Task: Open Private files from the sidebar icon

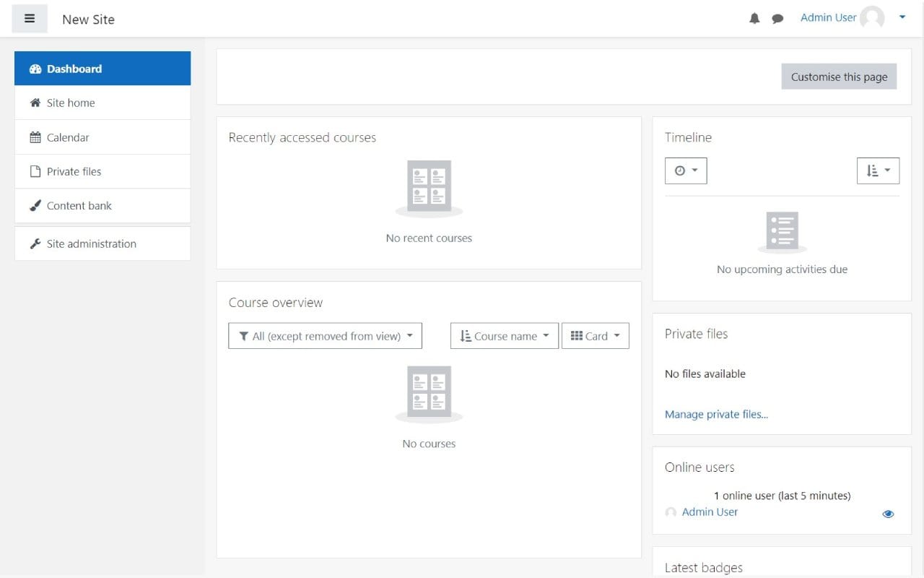Action: [35, 171]
